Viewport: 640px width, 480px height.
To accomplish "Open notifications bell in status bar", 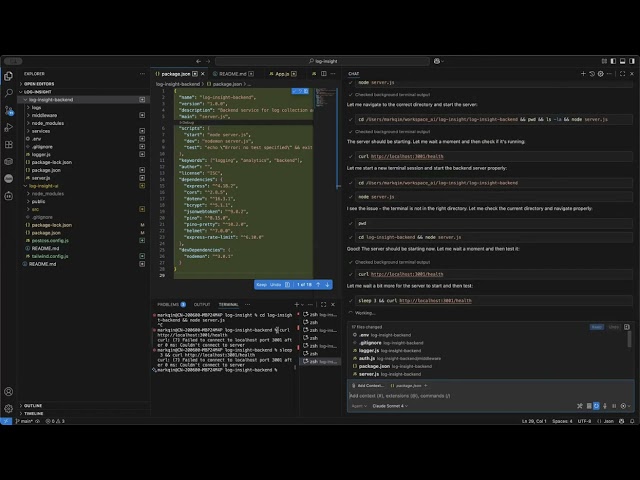I will click(x=632, y=421).
